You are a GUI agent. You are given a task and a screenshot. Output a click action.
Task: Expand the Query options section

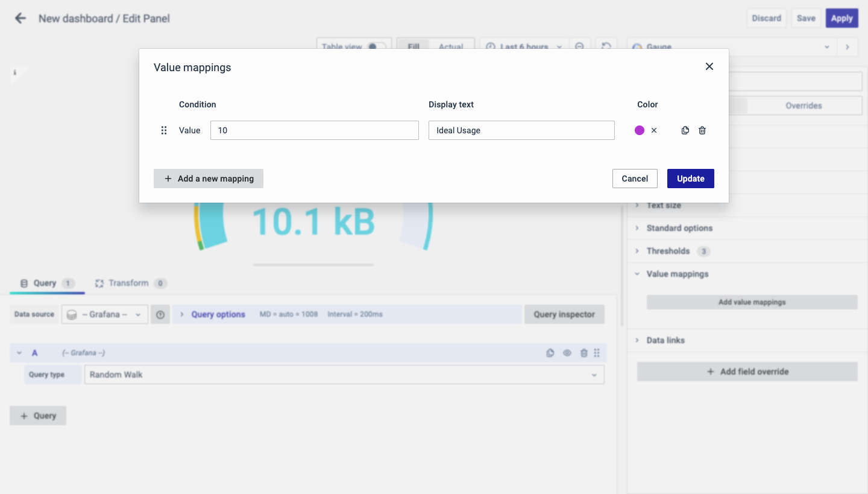coord(218,314)
